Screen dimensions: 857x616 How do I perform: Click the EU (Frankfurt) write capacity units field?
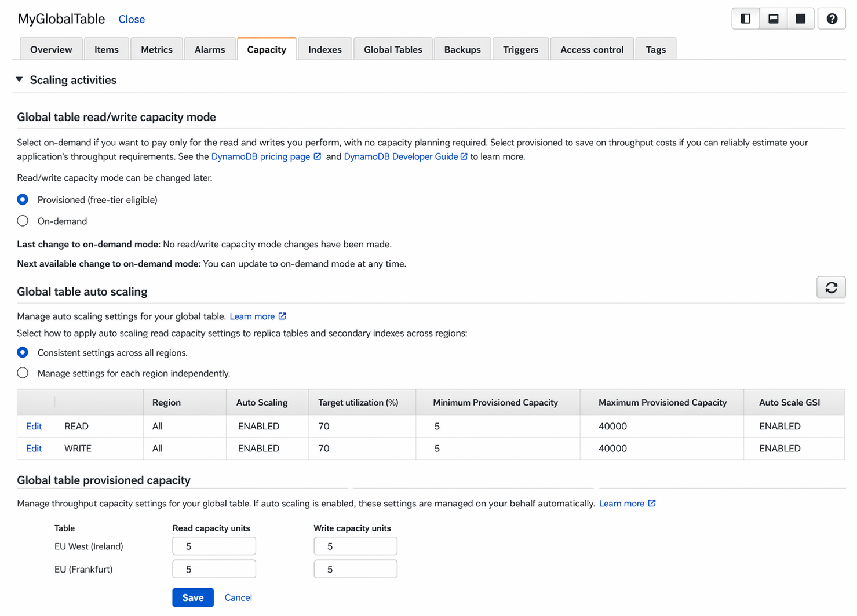(x=355, y=568)
